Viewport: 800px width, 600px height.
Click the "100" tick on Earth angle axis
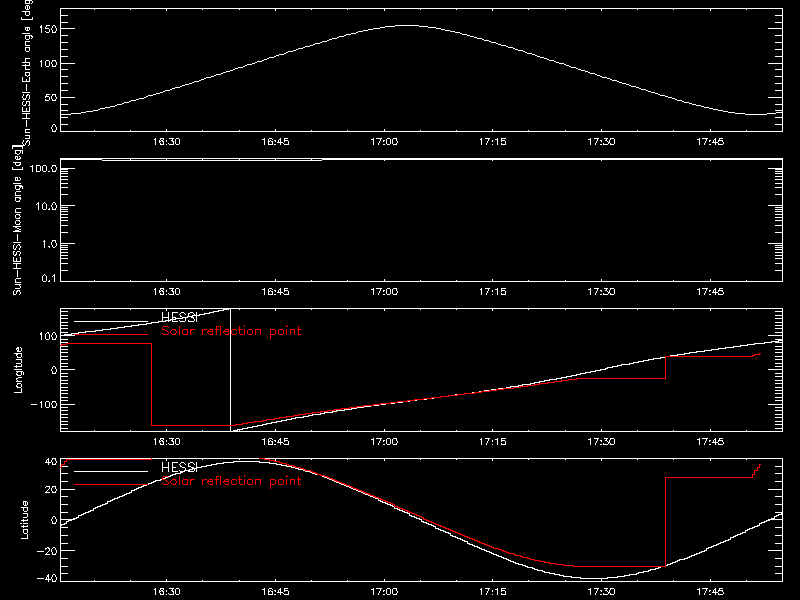click(x=48, y=64)
